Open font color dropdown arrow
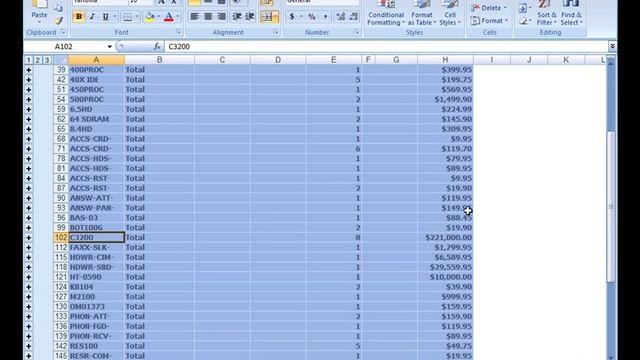 (x=178, y=17)
